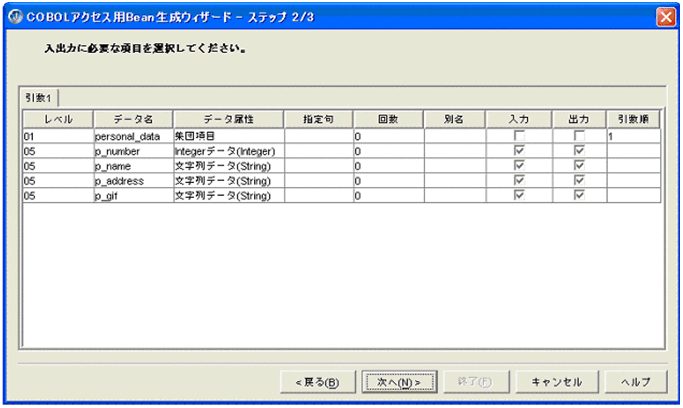Uncheck 入力 checkbox for p_gif

tap(519, 195)
